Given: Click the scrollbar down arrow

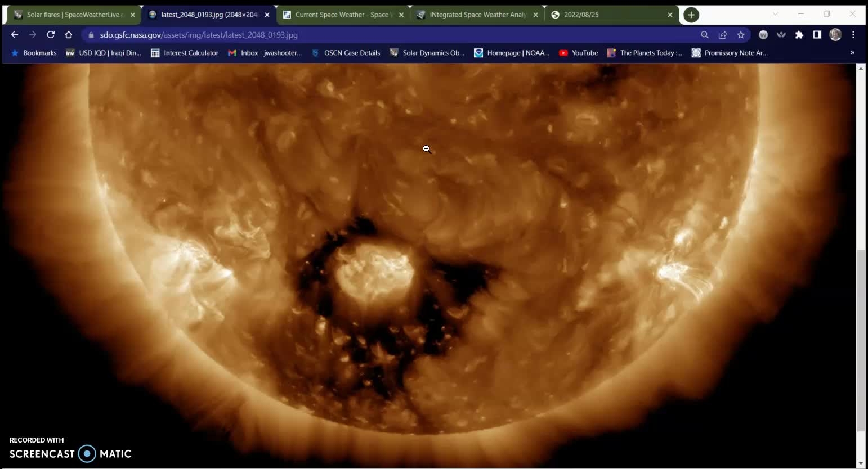Looking at the screenshot, I should [x=860, y=464].
